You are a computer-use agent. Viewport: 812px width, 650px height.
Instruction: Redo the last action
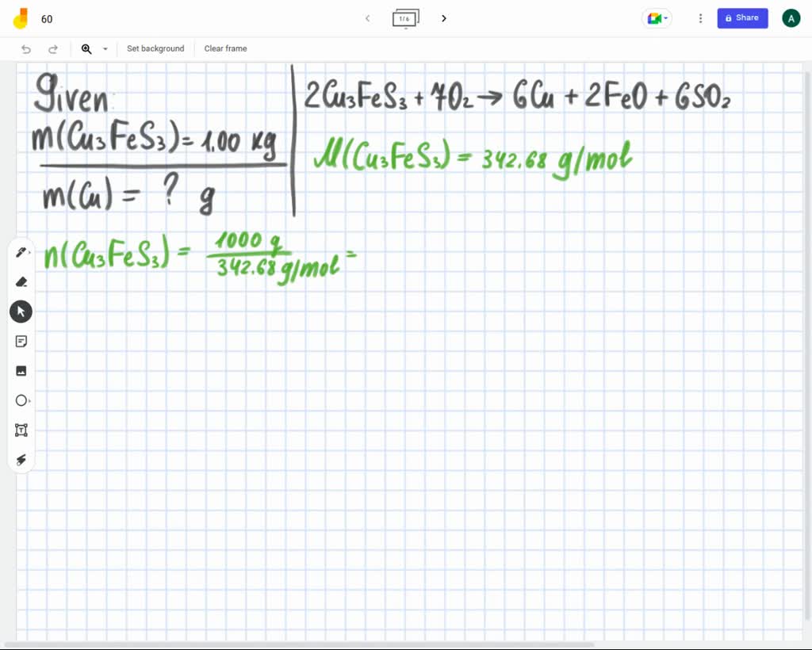tap(53, 48)
